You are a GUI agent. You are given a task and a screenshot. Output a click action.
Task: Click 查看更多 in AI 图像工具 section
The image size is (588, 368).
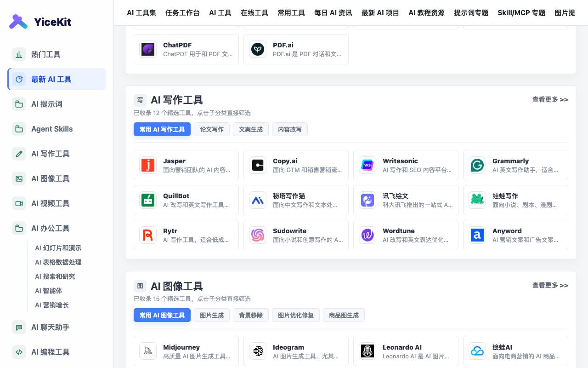[550, 285]
